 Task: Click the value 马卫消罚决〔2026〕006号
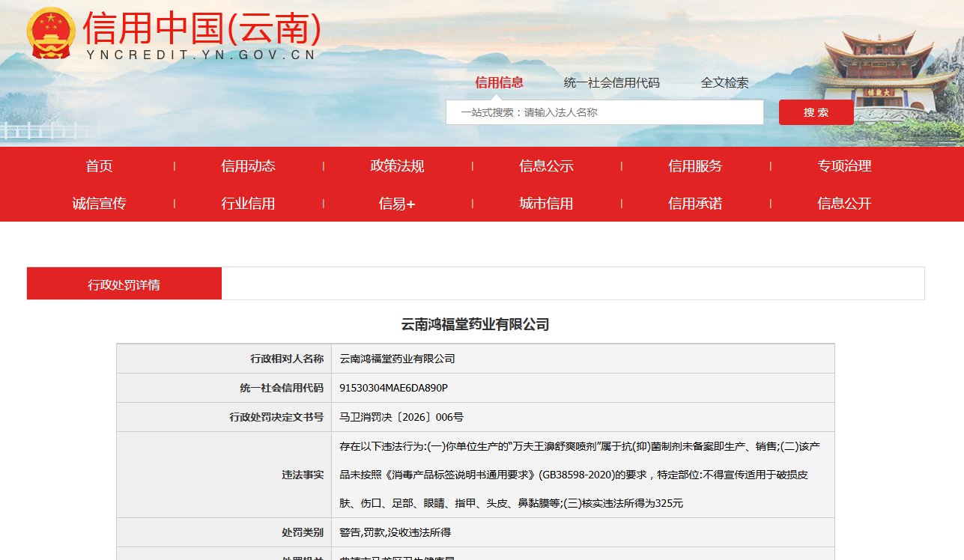pos(401,417)
